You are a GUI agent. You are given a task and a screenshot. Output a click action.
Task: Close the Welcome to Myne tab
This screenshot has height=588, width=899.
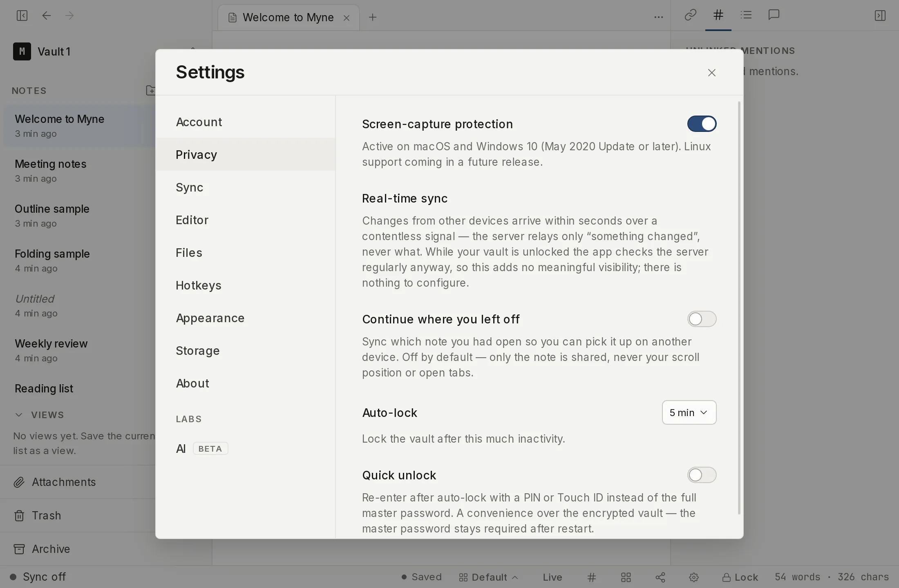[x=347, y=18]
